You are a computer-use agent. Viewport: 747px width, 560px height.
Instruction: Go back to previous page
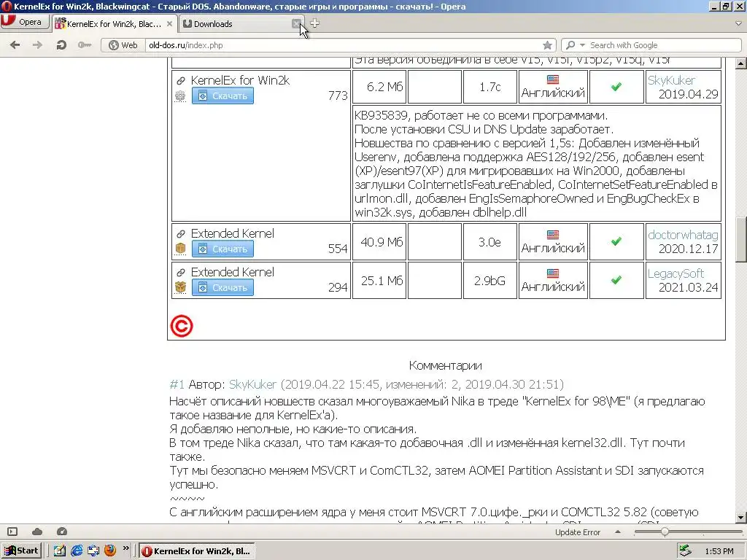15,45
